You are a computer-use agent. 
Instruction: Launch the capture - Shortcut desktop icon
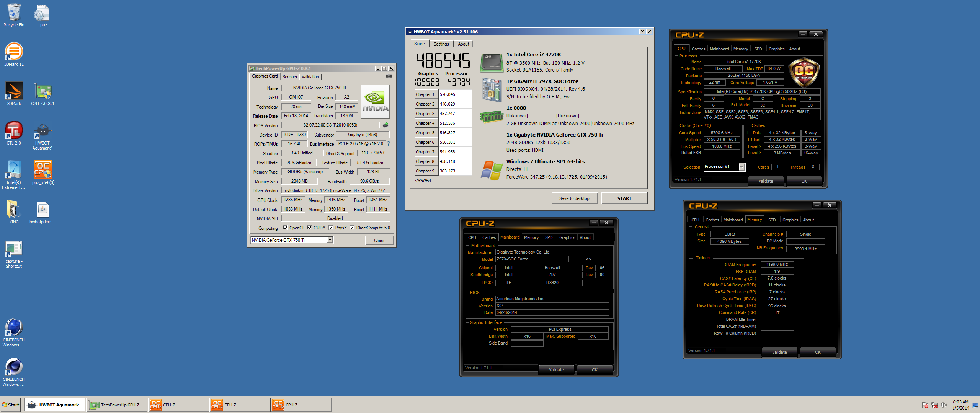14,254
